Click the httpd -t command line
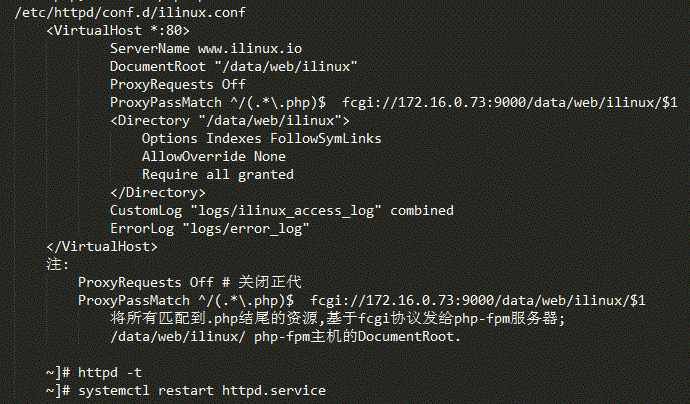Screen dimensions: 690x404 point(94,373)
